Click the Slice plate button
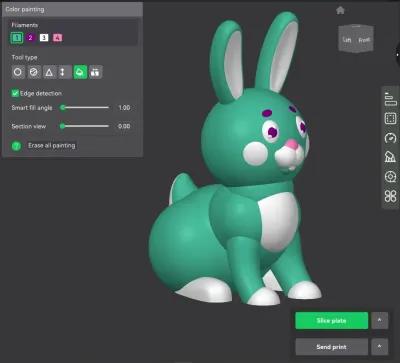Image resolution: width=400 pixels, height=363 pixels. (x=332, y=320)
